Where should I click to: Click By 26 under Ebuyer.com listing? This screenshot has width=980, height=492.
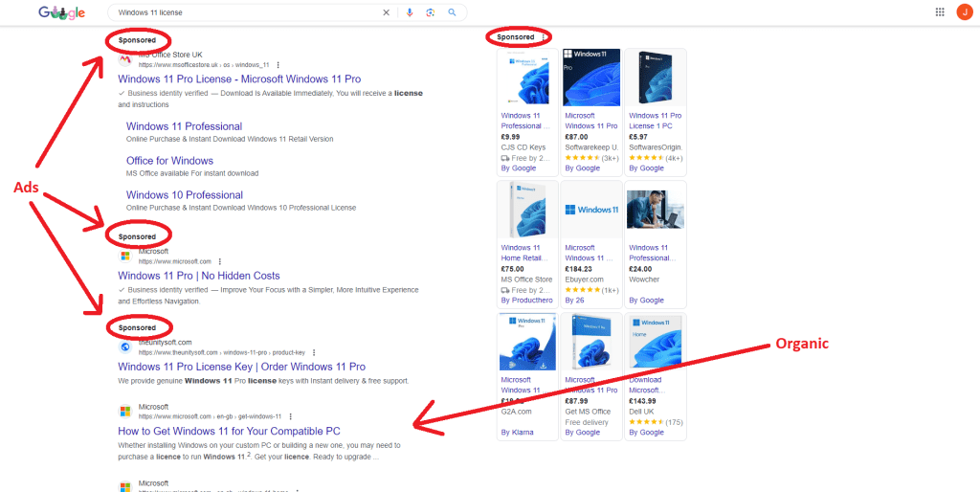click(574, 301)
